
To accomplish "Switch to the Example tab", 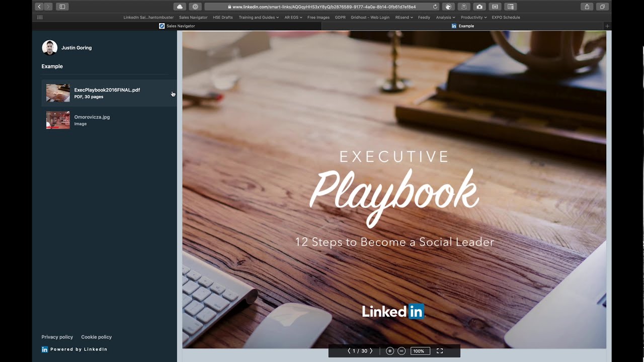I will click(463, 26).
